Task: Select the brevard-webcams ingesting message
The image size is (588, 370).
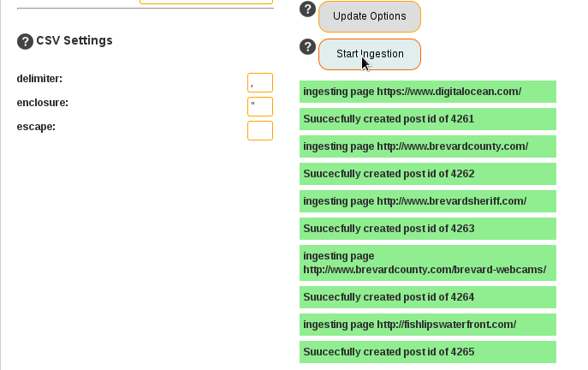Action: pos(427,263)
